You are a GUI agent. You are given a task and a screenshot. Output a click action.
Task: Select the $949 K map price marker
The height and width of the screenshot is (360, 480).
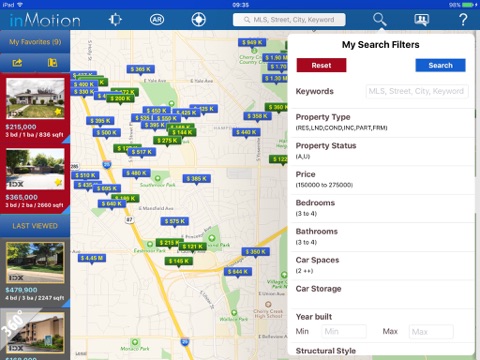click(252, 43)
